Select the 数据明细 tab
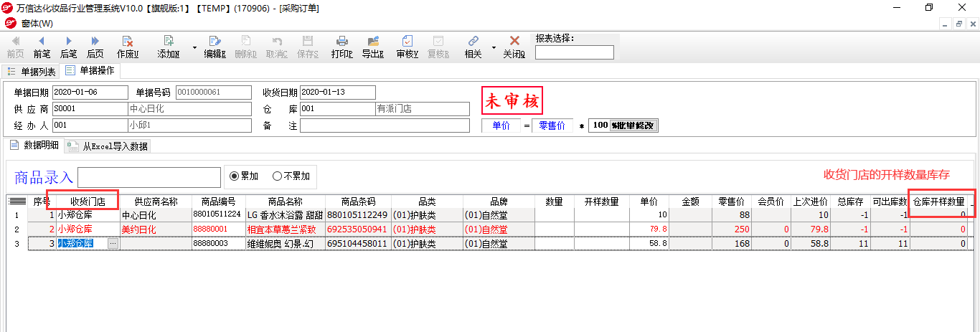The width and height of the screenshot is (980, 332). (36, 146)
